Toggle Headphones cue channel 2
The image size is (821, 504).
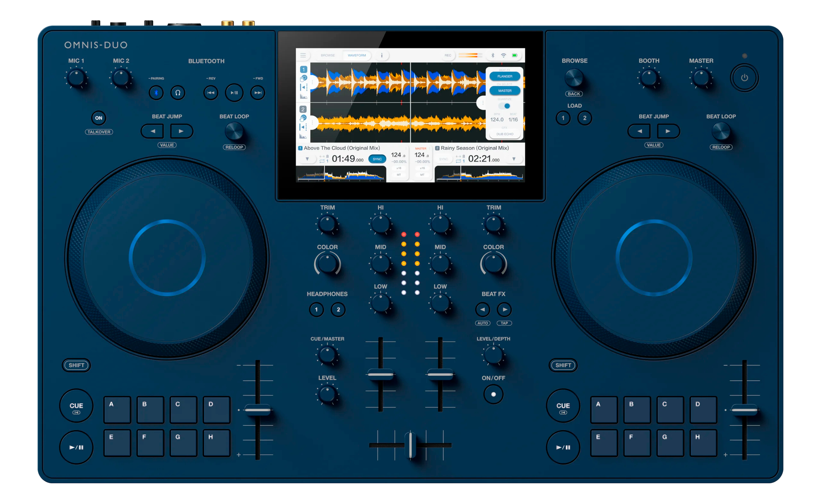pyautogui.click(x=338, y=310)
